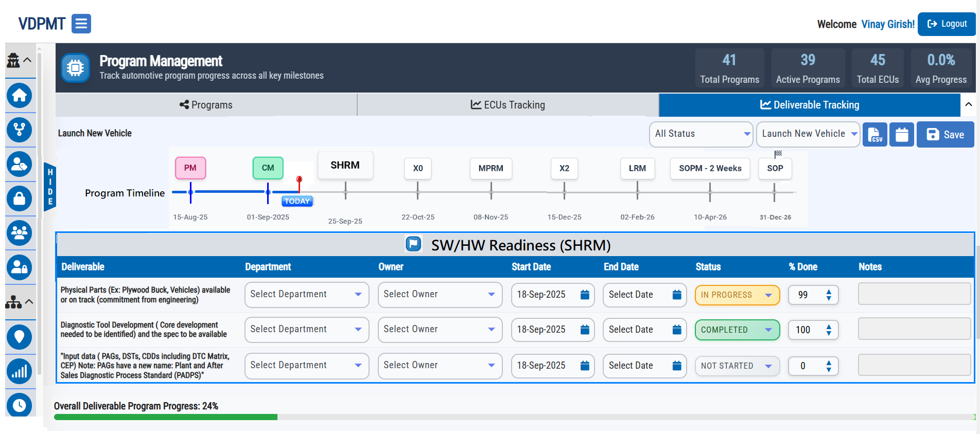
Task: Toggle the HIDE sidebar handle
Action: (x=50, y=187)
